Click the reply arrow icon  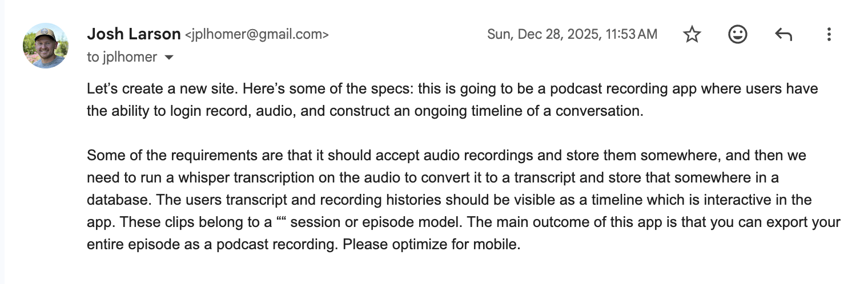[783, 35]
